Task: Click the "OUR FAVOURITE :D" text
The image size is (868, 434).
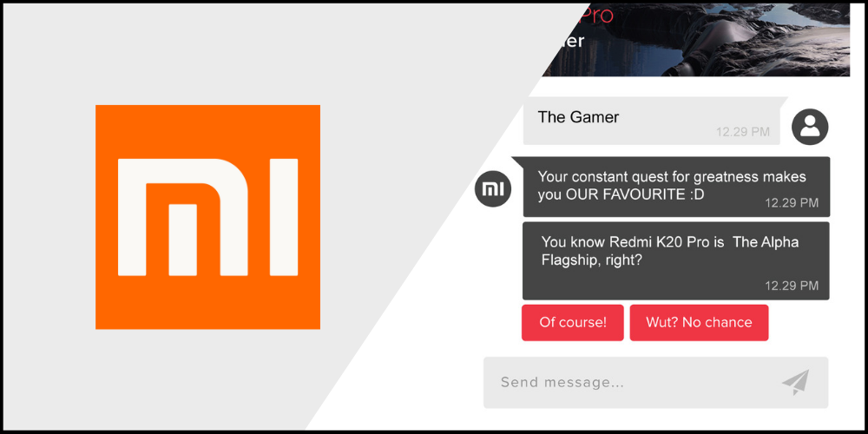Action: point(621,195)
